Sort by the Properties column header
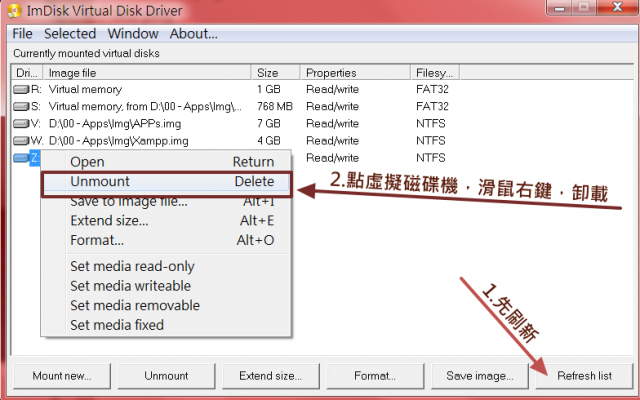Viewport: 640px width, 400px height. click(x=356, y=73)
